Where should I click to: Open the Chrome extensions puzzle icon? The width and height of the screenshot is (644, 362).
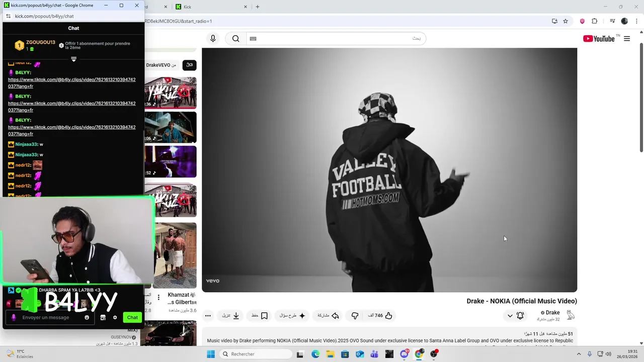pos(595,21)
